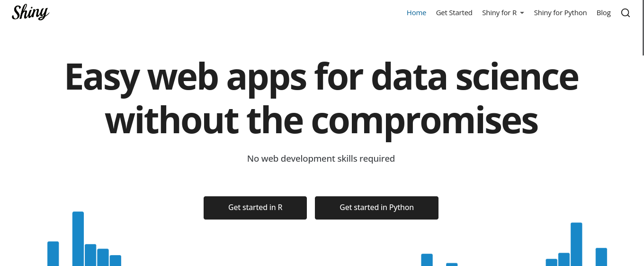Screen dimensions: 644x266
Task: Open Shiny for R menu
Action: [x=503, y=13]
